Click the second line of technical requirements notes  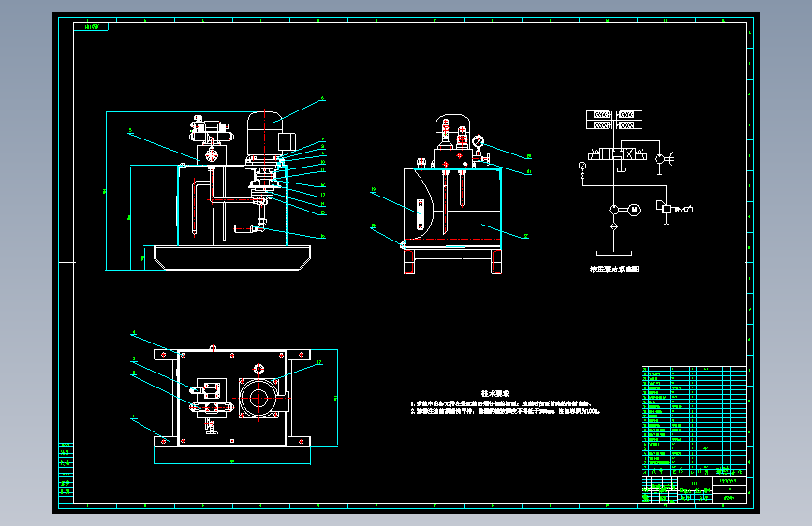pyautogui.click(x=506, y=411)
